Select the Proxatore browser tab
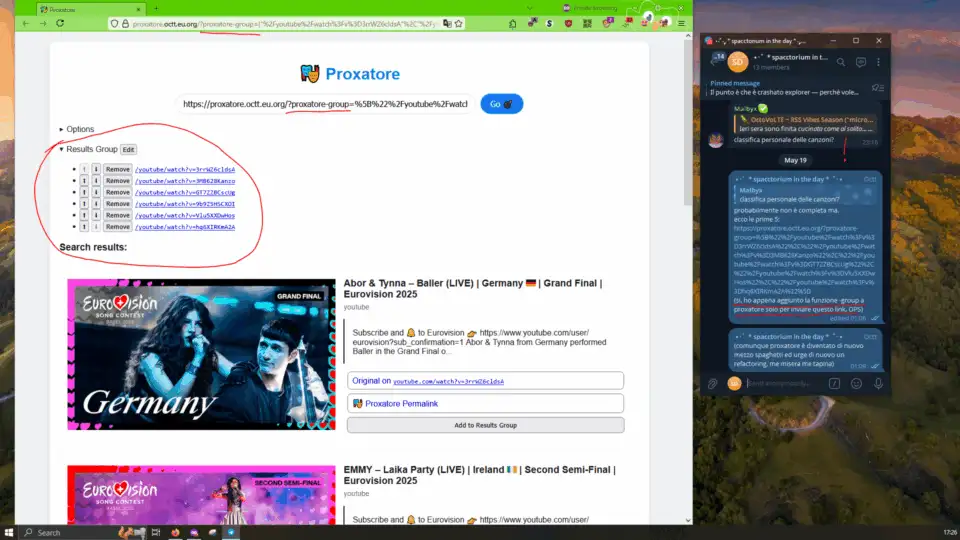This screenshot has width=960, height=540. tap(91, 9)
